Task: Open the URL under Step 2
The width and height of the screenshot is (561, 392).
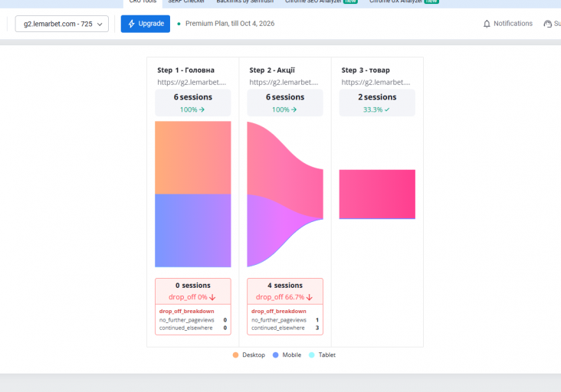Action: click(x=284, y=82)
